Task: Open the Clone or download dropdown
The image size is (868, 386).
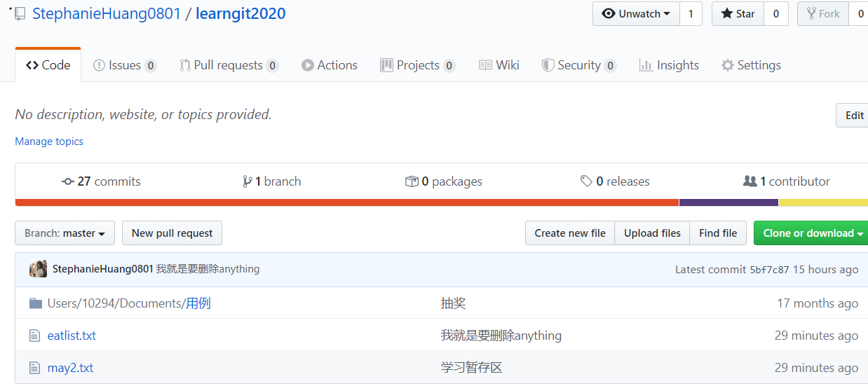Action: (811, 233)
